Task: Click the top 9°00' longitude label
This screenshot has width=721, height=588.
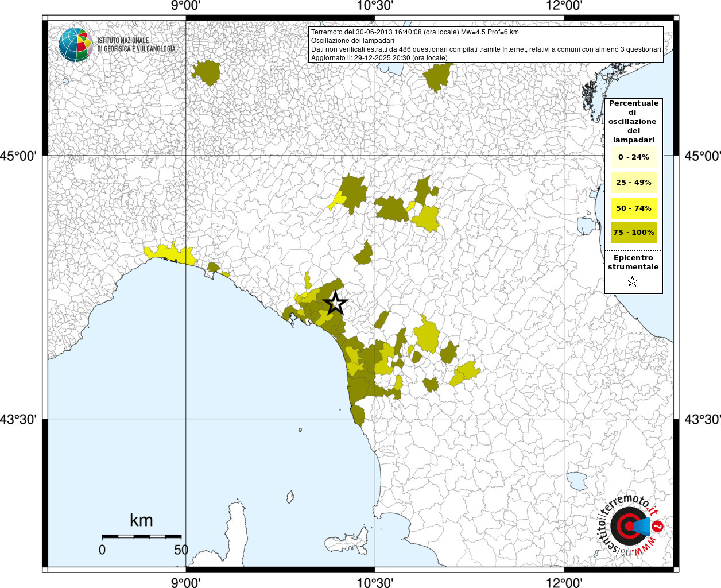Action: pyautogui.click(x=185, y=6)
